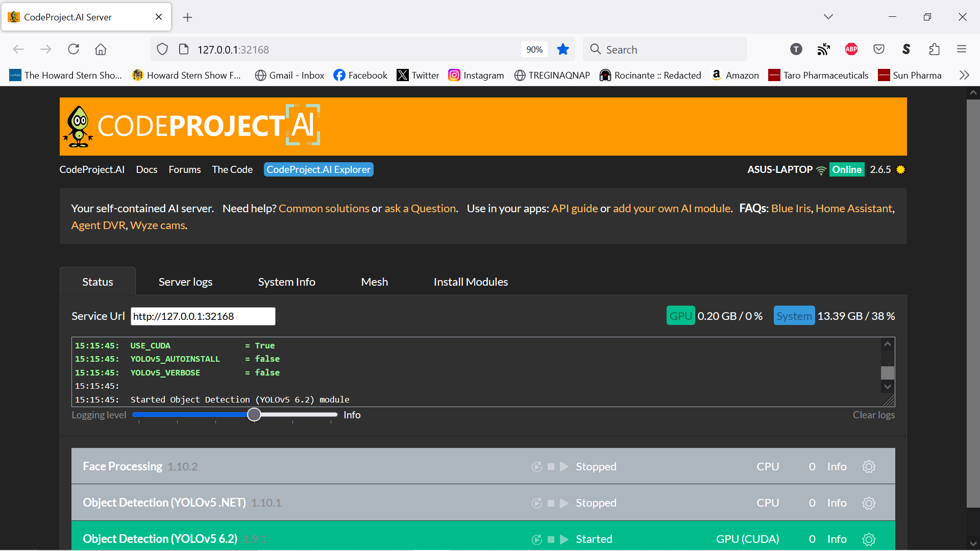Switch to the Status tab
The image size is (980, 551).
pos(97,282)
